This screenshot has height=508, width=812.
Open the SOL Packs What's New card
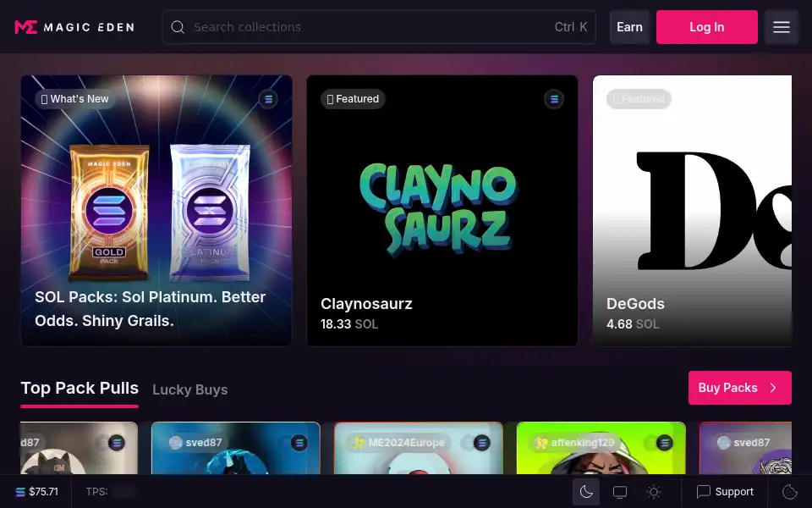pos(156,211)
